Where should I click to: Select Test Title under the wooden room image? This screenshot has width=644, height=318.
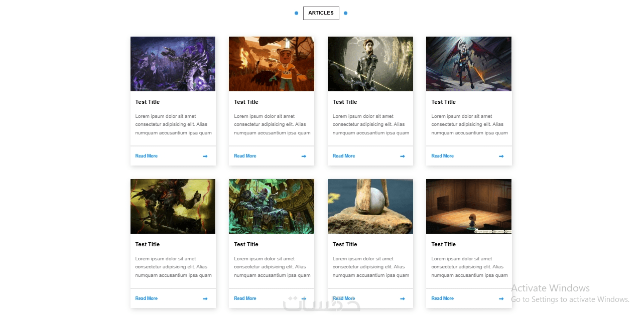tap(444, 244)
